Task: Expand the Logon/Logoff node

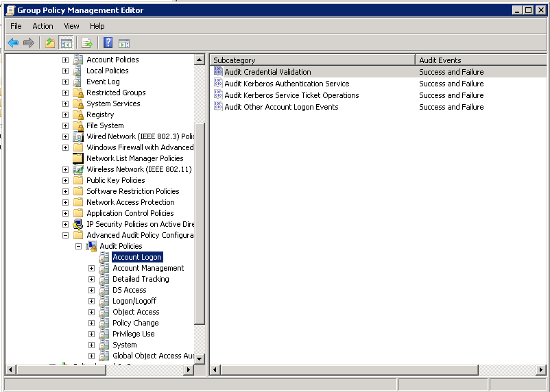Action: [x=91, y=301]
